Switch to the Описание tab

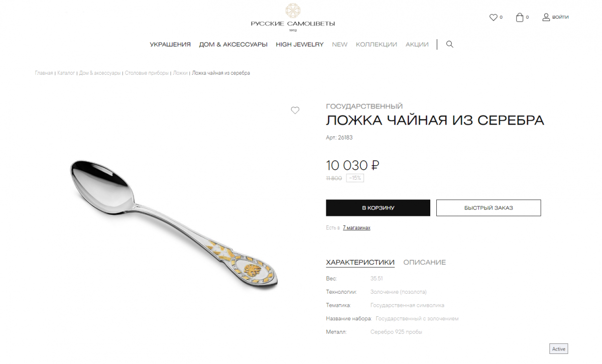[424, 262]
